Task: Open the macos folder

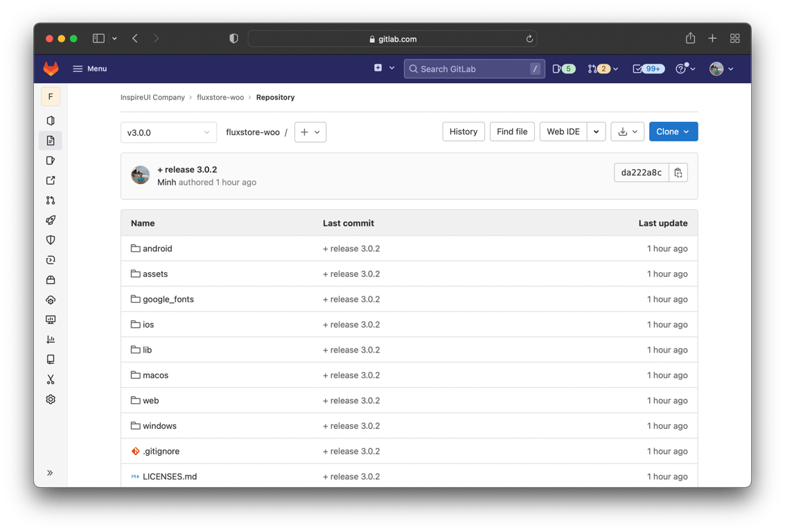Action: click(156, 375)
